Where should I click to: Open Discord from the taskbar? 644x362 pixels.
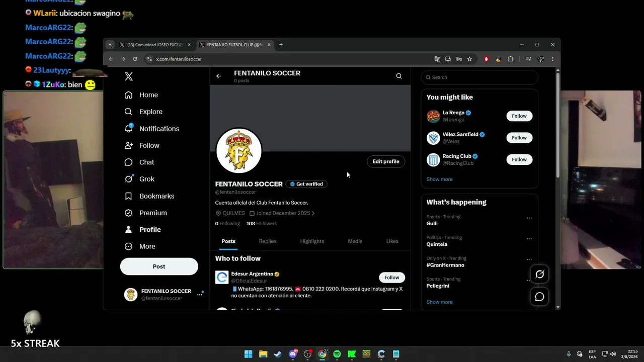click(293, 354)
